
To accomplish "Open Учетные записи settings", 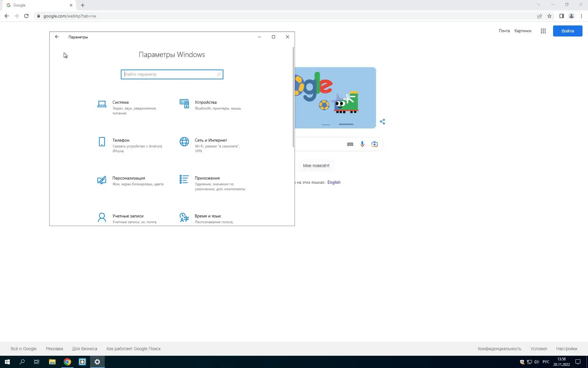I will [x=128, y=216].
